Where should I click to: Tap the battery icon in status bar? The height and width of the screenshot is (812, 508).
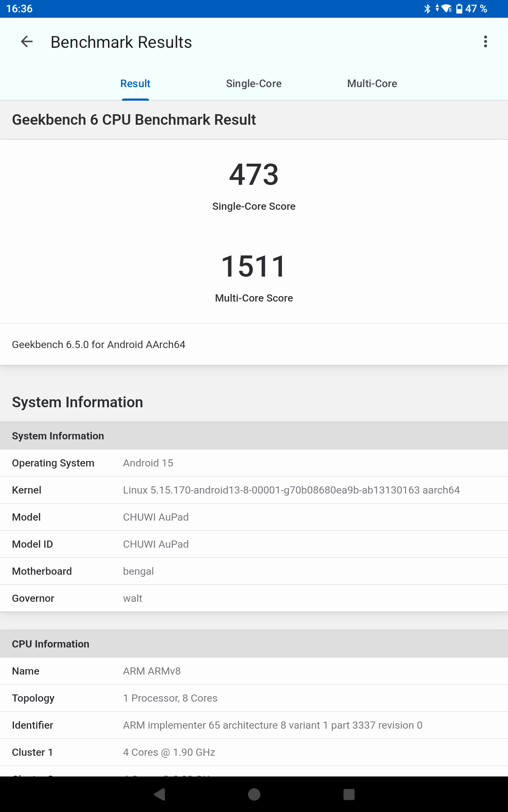coord(459,8)
